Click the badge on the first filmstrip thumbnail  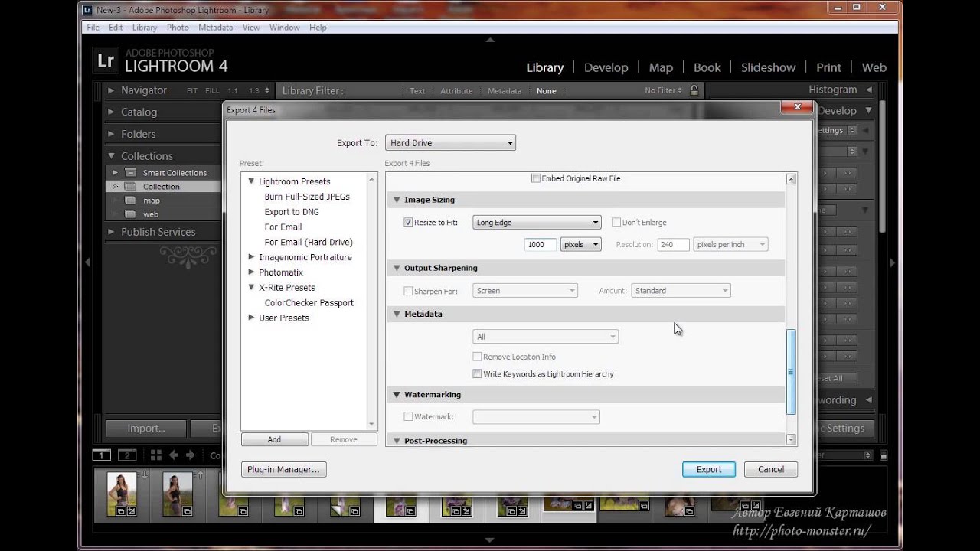(122, 510)
